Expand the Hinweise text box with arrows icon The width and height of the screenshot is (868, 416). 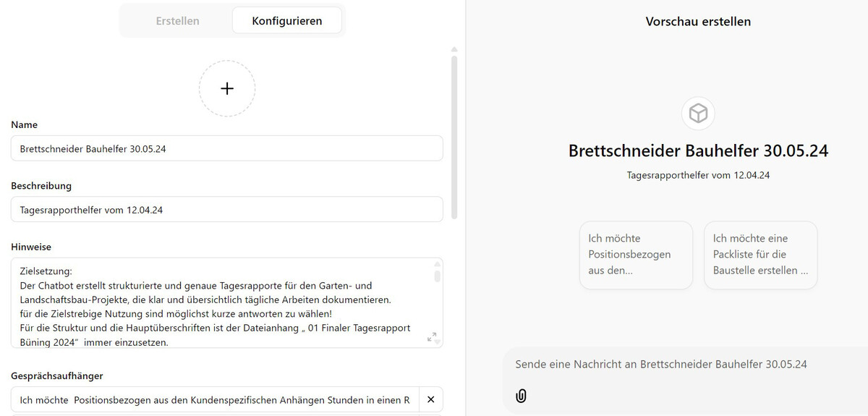click(432, 337)
